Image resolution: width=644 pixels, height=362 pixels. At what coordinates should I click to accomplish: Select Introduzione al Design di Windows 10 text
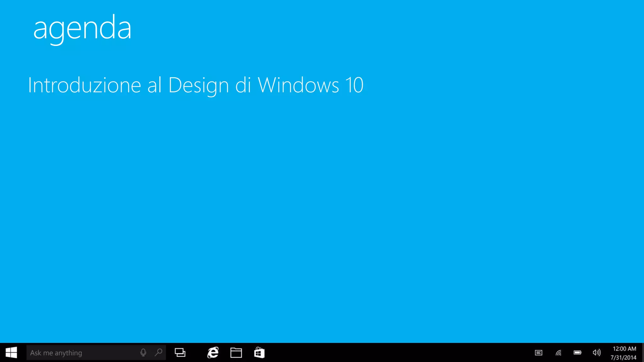coord(196,85)
